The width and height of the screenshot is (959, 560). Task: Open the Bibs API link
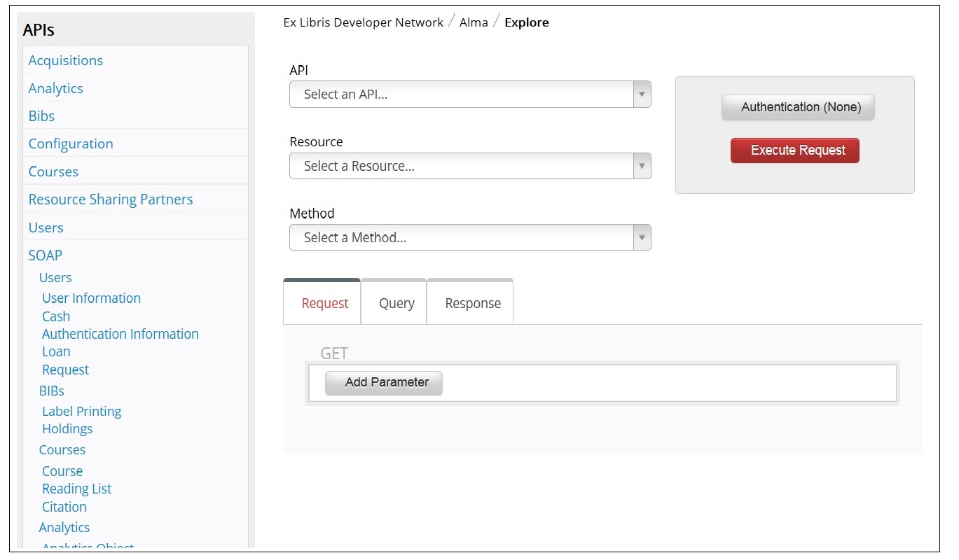coord(41,116)
